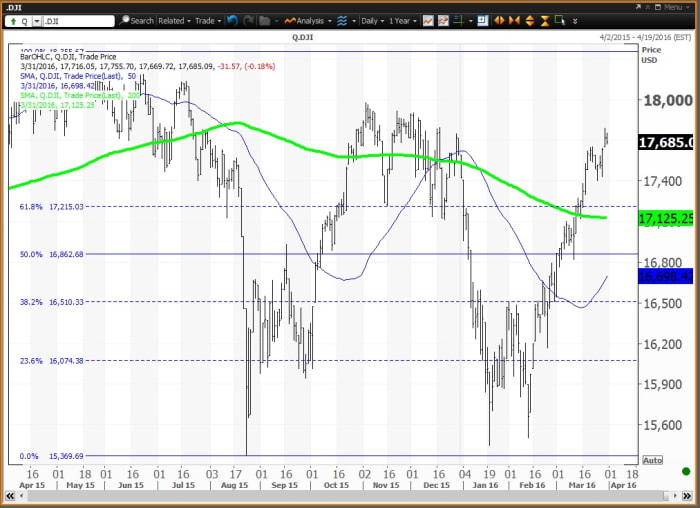Image resolution: width=700 pixels, height=508 pixels.
Task: Open the Analysis menu
Action: 308,21
